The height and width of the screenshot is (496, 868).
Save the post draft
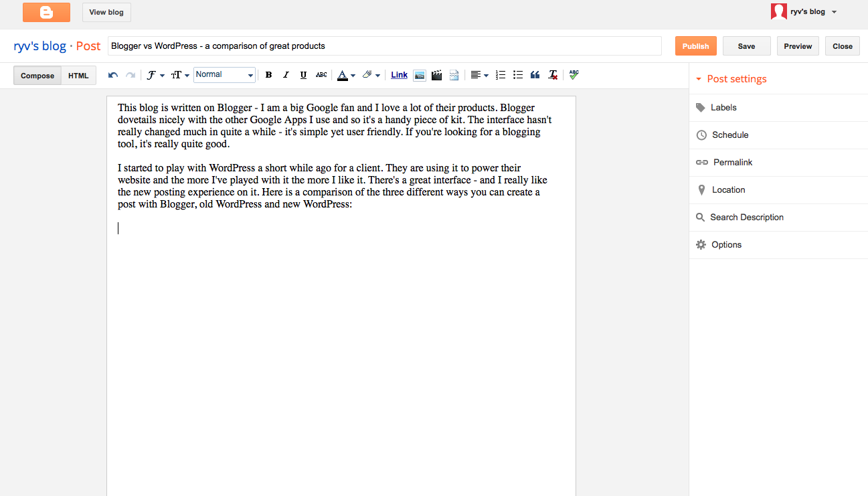(x=747, y=46)
